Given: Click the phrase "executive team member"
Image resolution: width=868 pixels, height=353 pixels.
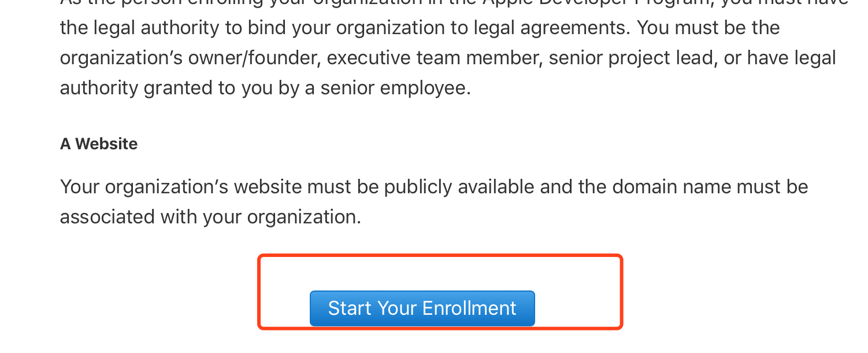Looking at the screenshot, I should pyautogui.click(x=435, y=58).
